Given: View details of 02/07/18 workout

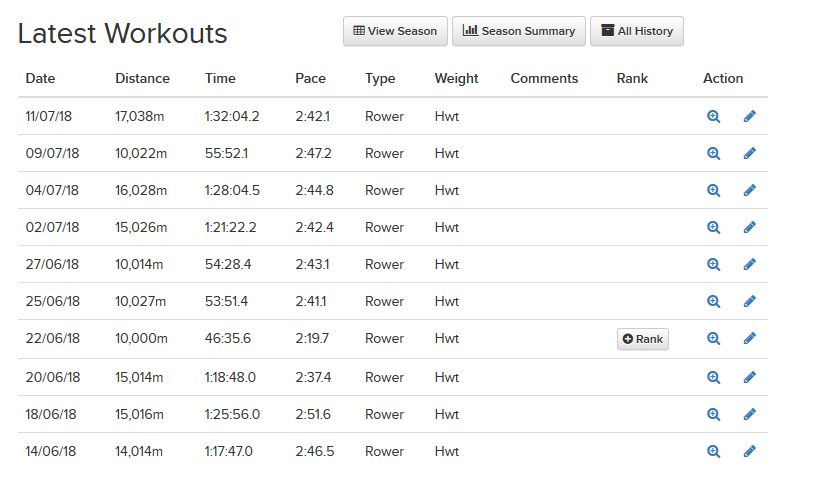Looking at the screenshot, I should 713,228.
